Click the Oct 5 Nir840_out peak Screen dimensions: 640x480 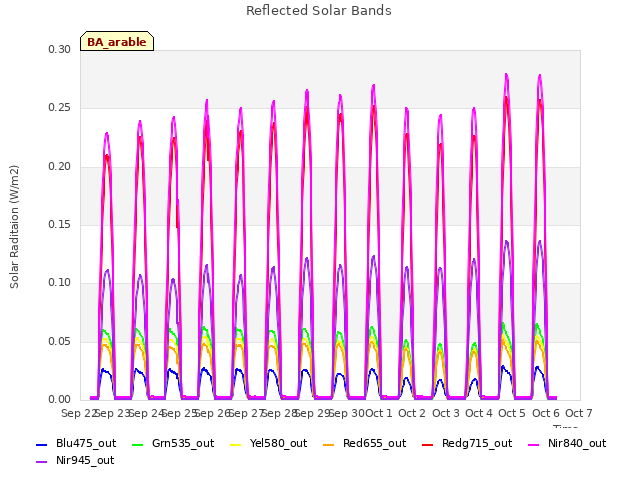[507, 75]
